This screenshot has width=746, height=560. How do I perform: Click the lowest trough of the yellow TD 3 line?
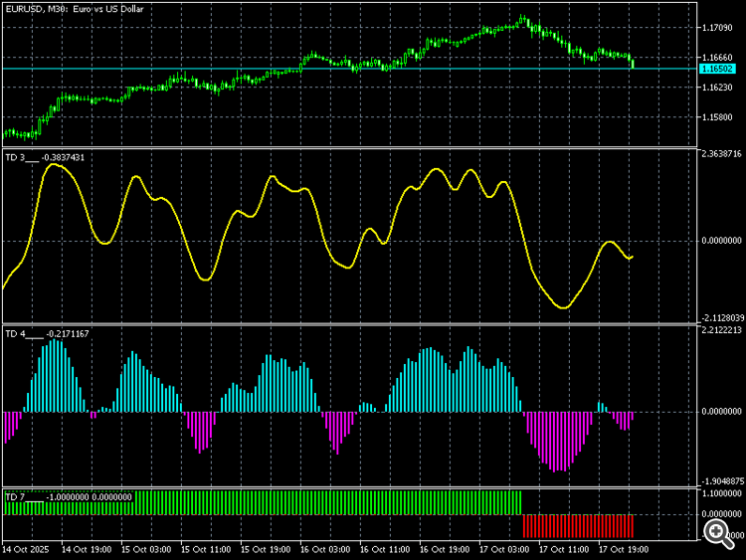tap(564, 308)
